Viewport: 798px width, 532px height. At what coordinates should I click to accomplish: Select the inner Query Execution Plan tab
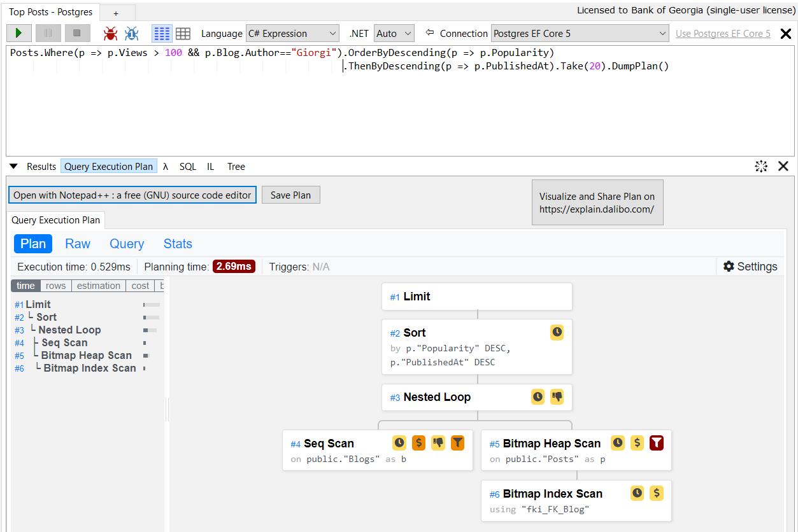pos(56,220)
